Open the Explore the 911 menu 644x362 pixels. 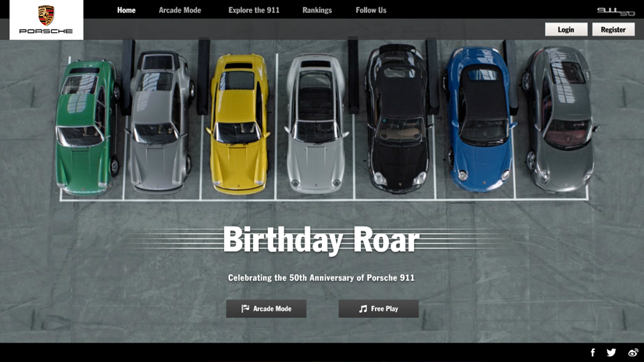pyautogui.click(x=254, y=10)
